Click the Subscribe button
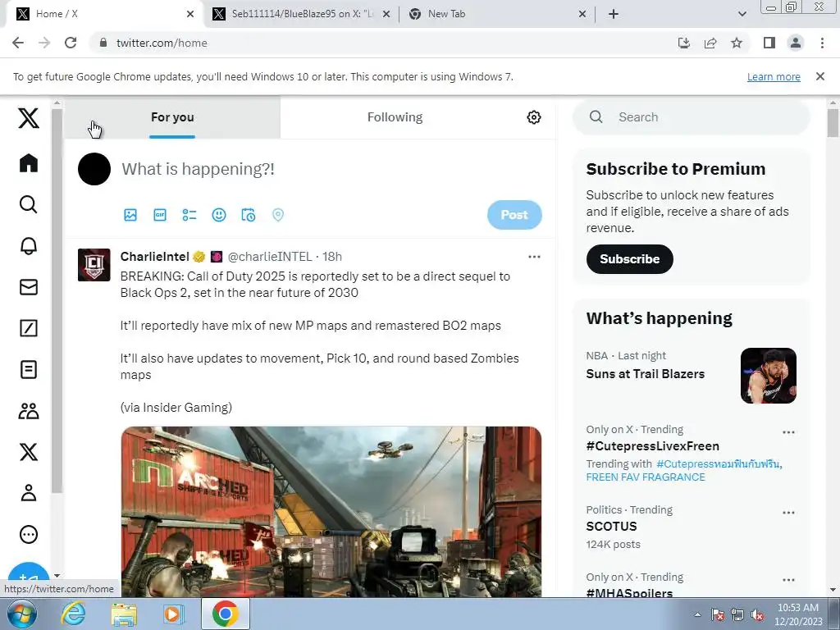The width and height of the screenshot is (840, 630). [x=629, y=259]
